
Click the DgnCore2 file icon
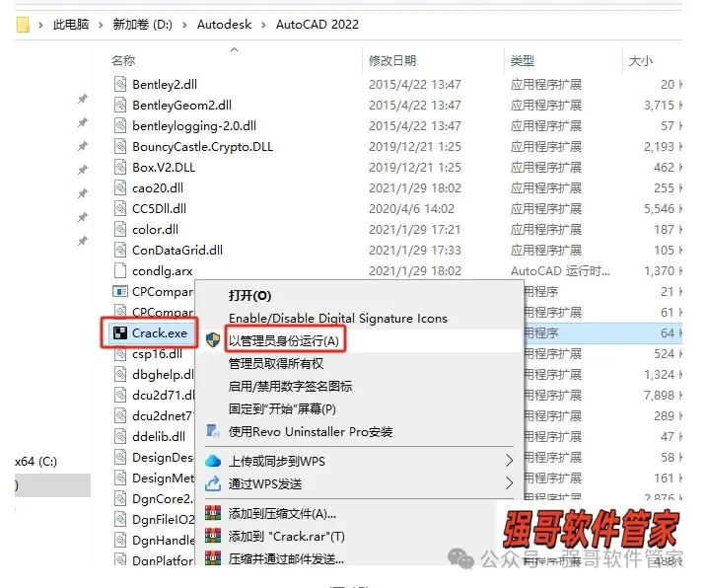[120, 498]
